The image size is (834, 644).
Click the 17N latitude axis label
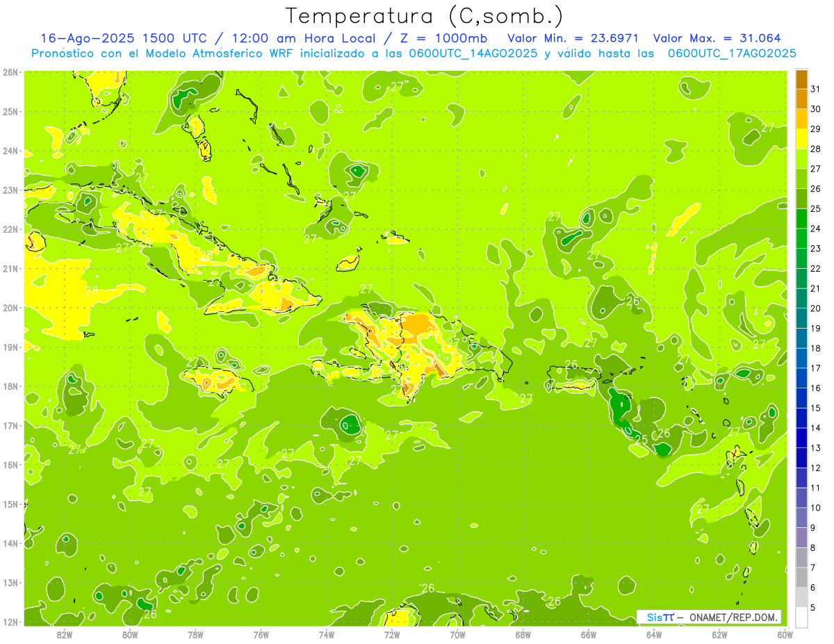pos(10,426)
